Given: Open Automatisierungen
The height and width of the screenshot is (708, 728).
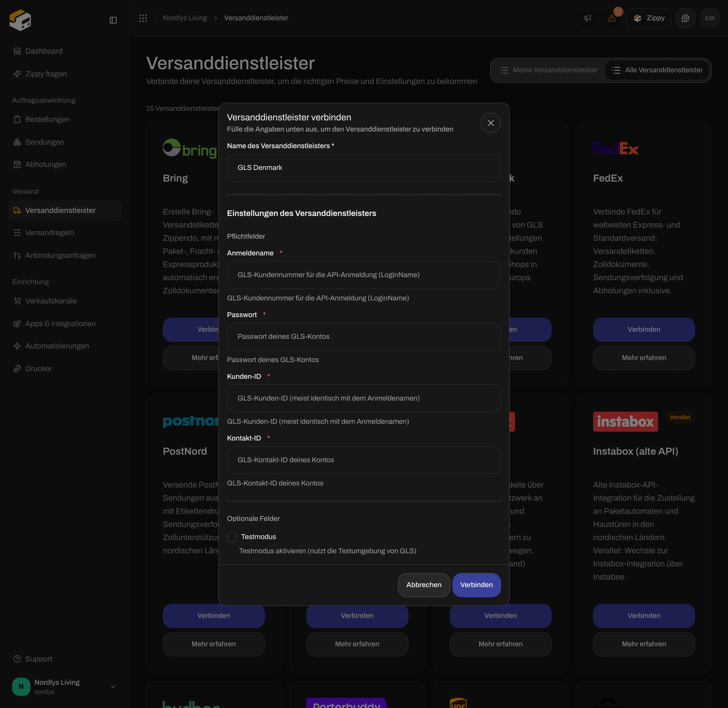Looking at the screenshot, I should pos(65,346).
